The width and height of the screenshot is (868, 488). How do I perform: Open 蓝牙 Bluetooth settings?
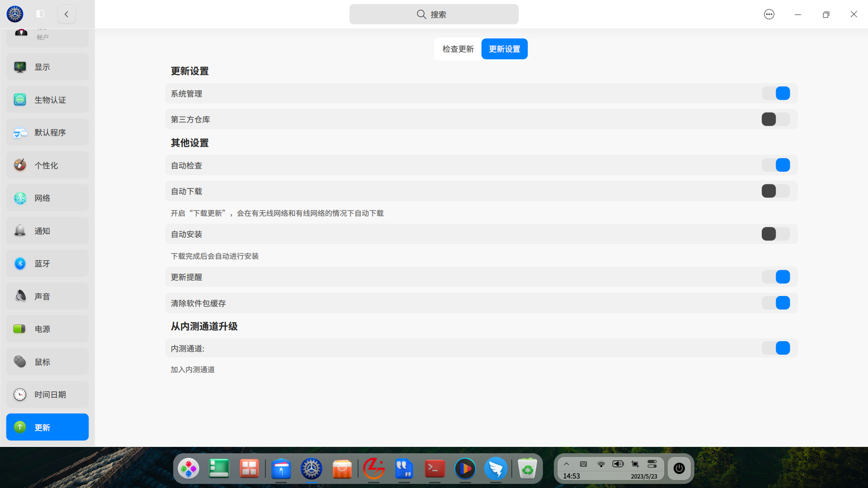coord(47,263)
